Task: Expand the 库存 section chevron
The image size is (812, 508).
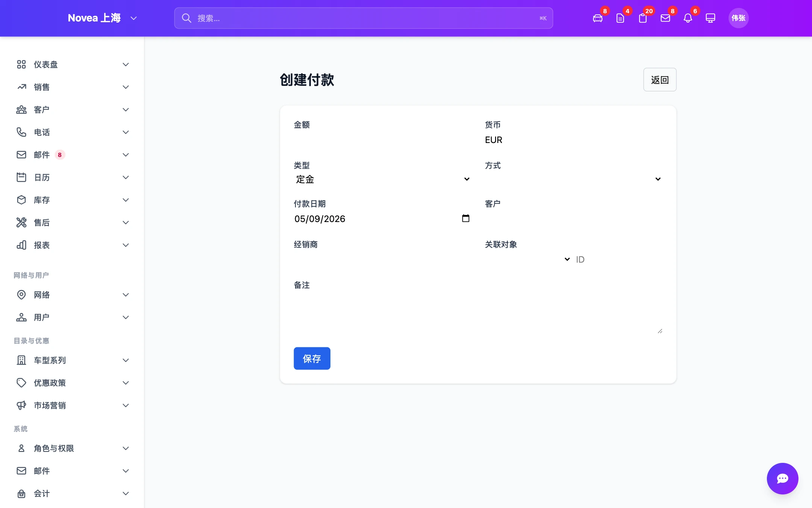Action: click(126, 200)
